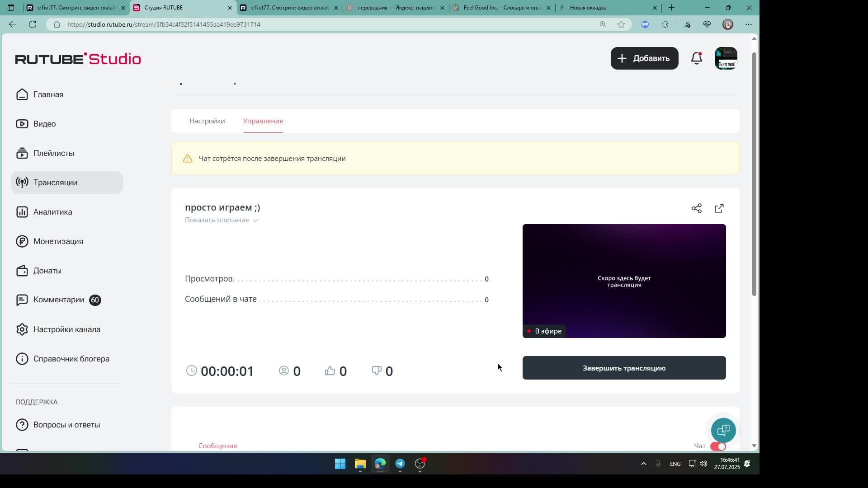Open Комментарии in sidebar
This screenshot has height=488, width=868.
[x=58, y=300]
